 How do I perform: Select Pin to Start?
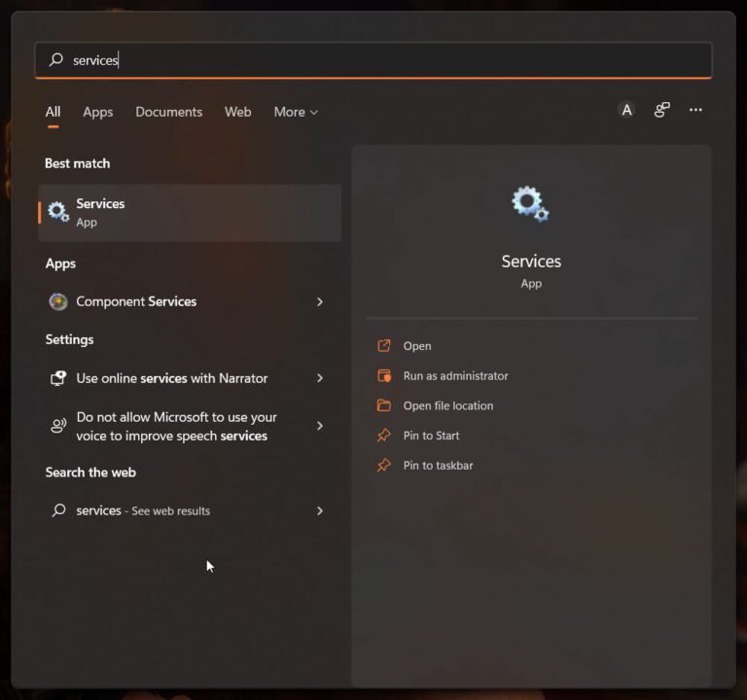point(431,436)
